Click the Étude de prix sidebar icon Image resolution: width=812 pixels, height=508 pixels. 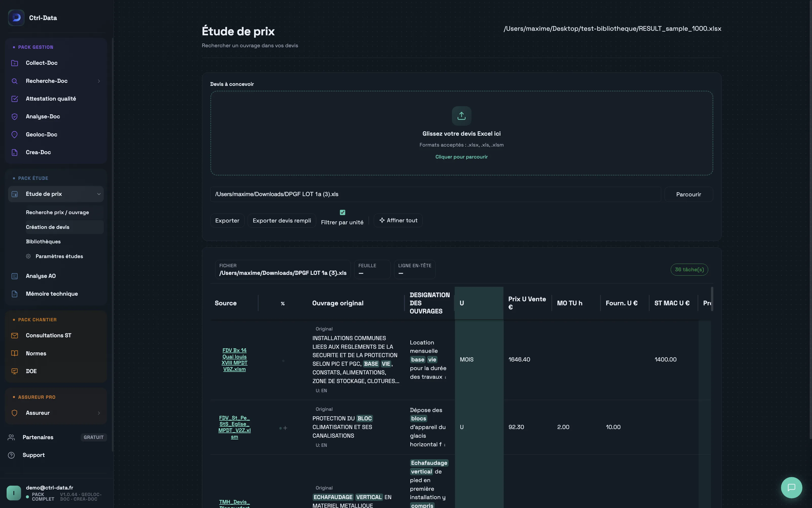[14, 194]
